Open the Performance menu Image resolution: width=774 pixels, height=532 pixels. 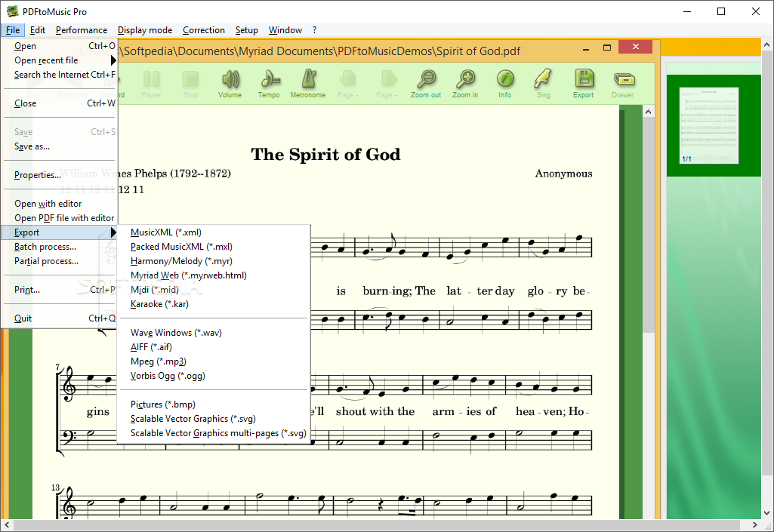click(x=82, y=30)
